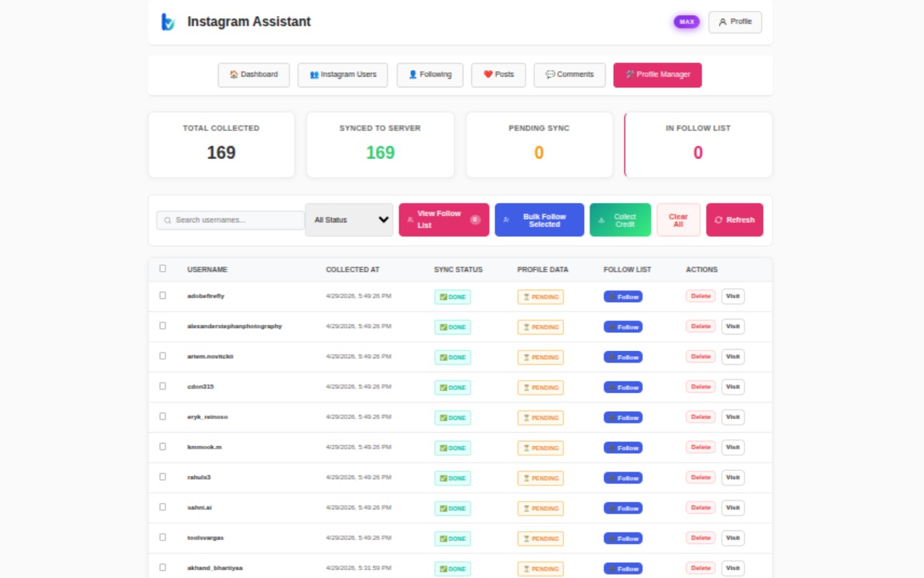
Task: Click the Instagram Assistant logo icon
Action: point(168,22)
